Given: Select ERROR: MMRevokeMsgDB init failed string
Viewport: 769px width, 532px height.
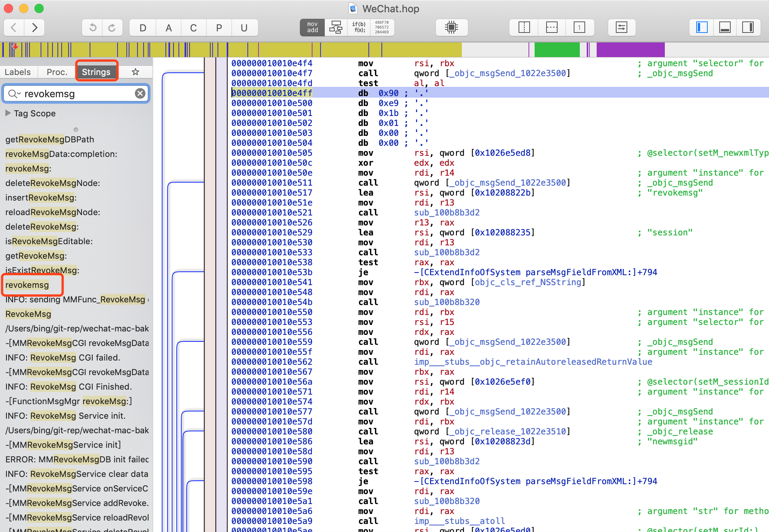Looking at the screenshot, I should click(77, 459).
